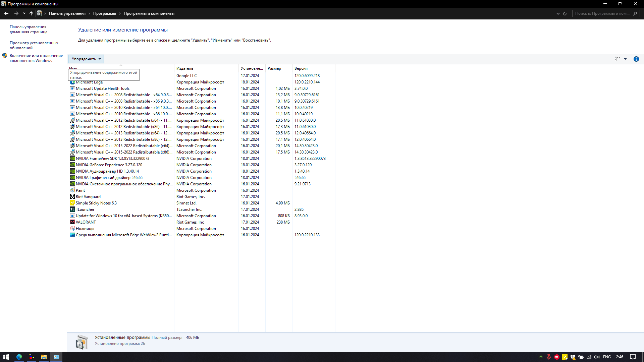
Task: Click the Edge WebView2 runtime icon
Action: tap(72, 235)
